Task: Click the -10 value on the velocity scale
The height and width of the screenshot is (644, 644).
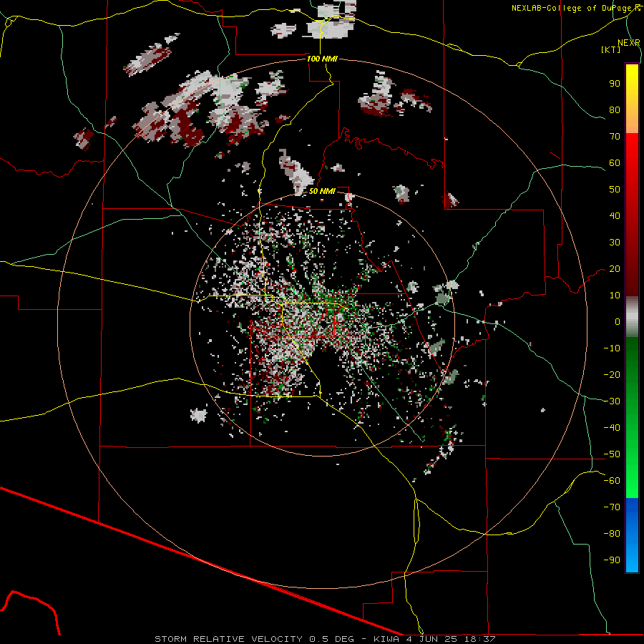Action: point(612,348)
